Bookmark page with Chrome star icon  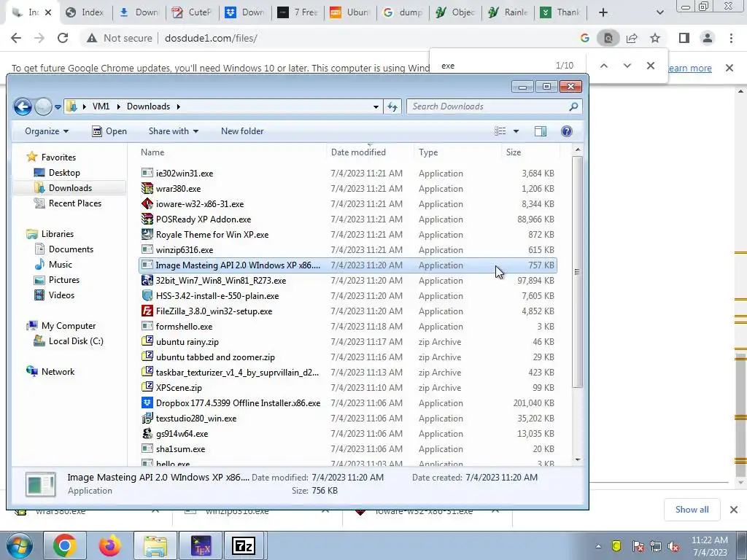tap(655, 38)
